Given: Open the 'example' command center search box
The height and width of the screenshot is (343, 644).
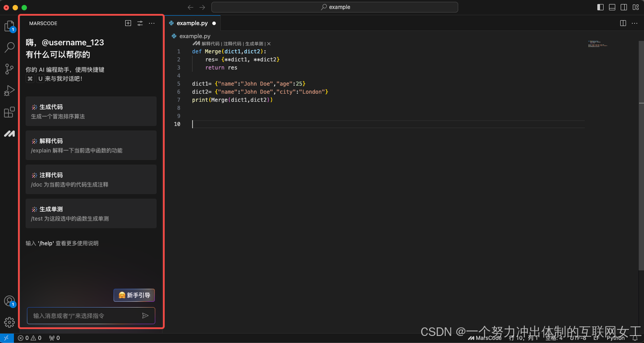Looking at the screenshot, I should pos(335,7).
